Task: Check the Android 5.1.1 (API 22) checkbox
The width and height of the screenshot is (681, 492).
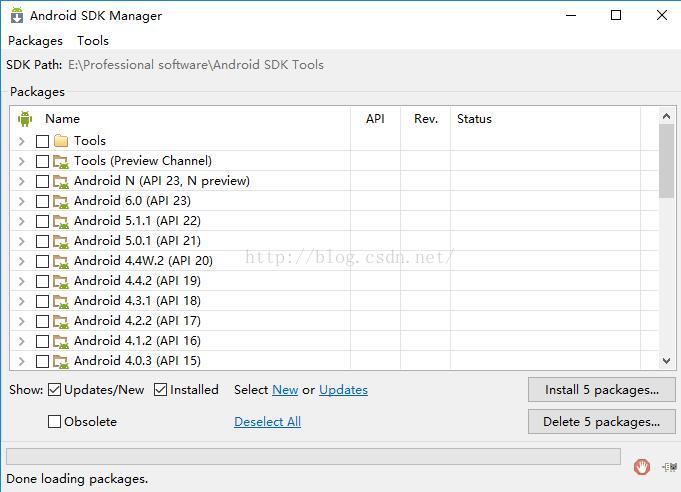Action: [x=42, y=221]
